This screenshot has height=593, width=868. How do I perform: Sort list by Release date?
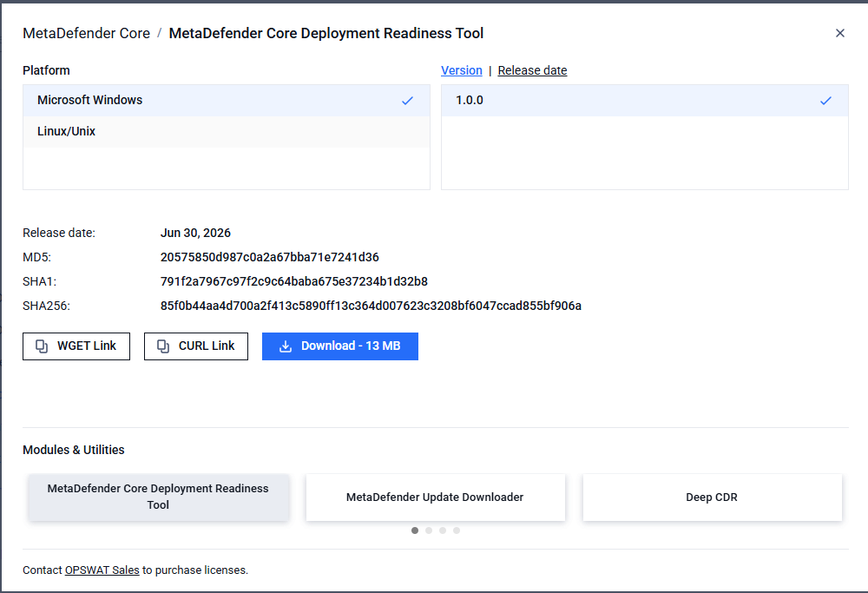pyautogui.click(x=532, y=70)
